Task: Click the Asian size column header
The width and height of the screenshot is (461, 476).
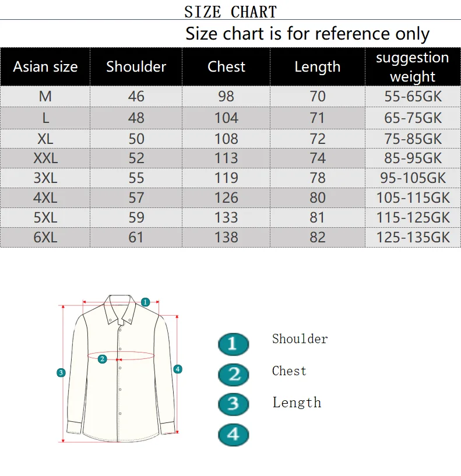Action: [45, 66]
